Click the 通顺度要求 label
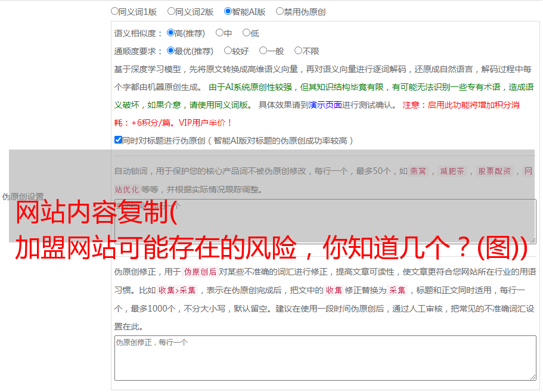This screenshot has width=543, height=392. pos(138,51)
